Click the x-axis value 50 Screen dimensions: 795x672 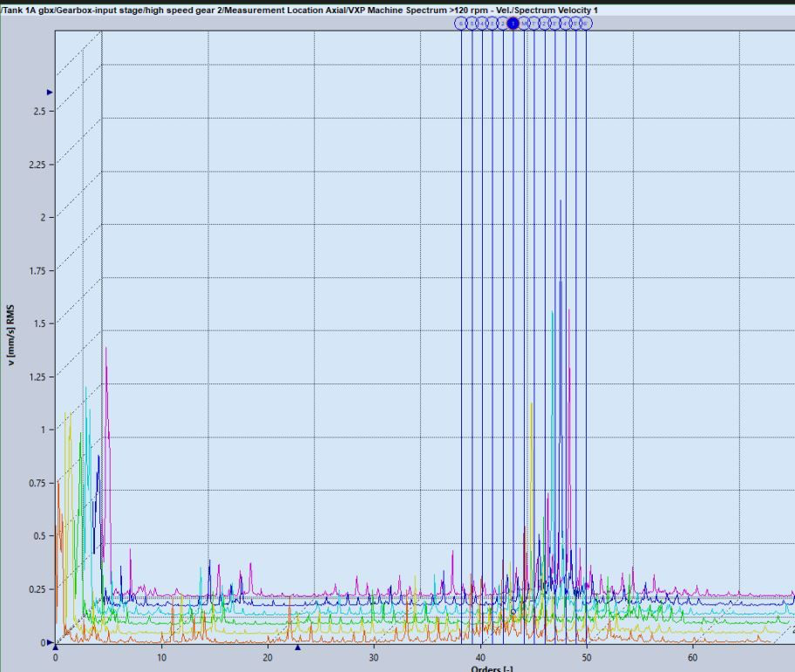click(x=586, y=658)
